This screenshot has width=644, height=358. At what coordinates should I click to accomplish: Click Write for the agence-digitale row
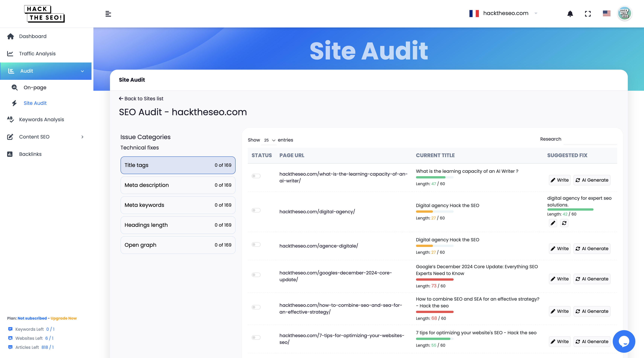click(x=559, y=249)
